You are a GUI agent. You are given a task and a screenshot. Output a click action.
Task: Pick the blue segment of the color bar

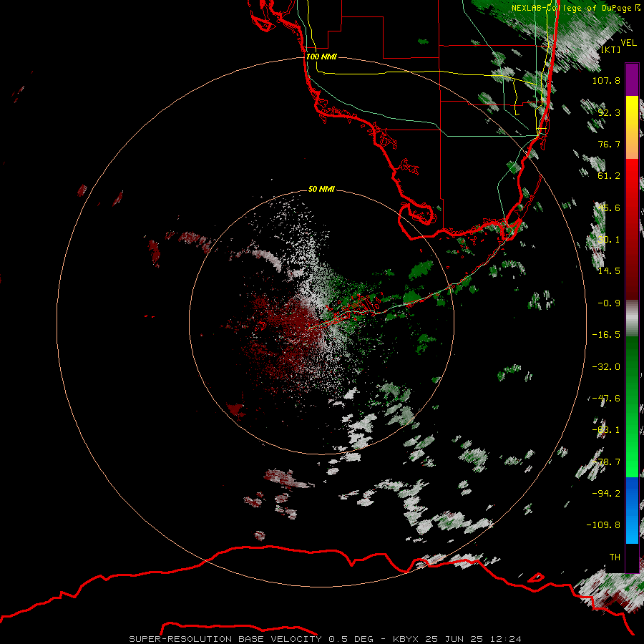point(632,510)
